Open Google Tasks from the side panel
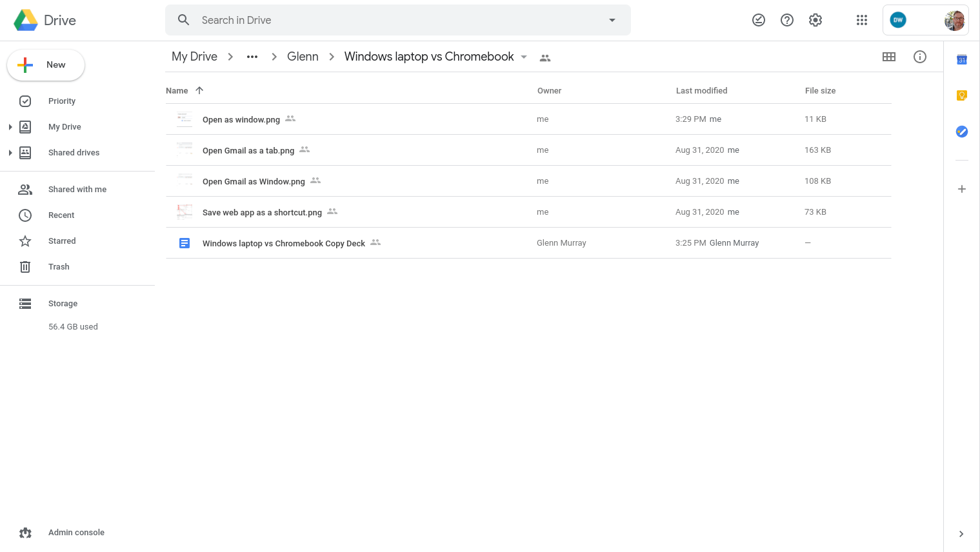The width and height of the screenshot is (980, 552). pyautogui.click(x=961, y=132)
